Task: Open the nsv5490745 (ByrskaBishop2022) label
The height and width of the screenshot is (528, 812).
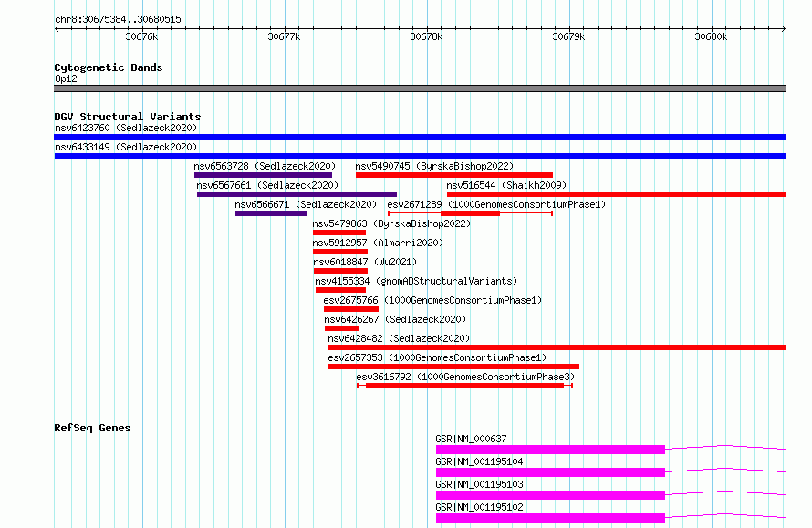Action: click(x=434, y=166)
